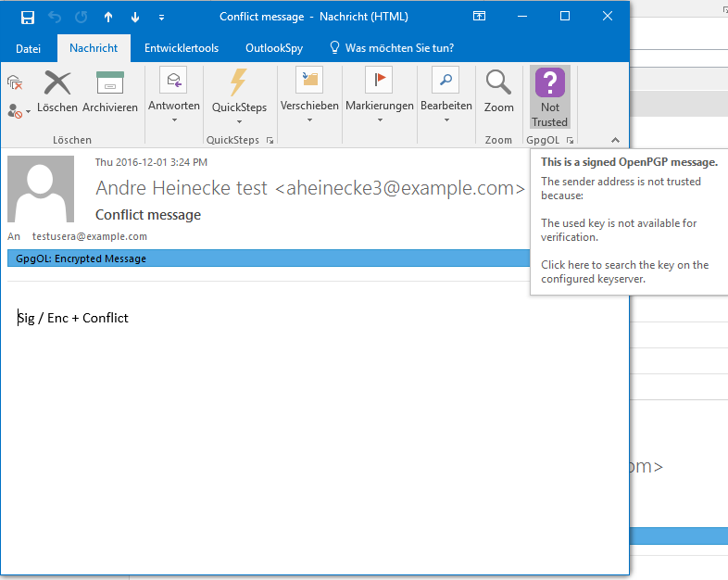Go to next item with down arrow
Screen dimensions: 728x580
[x=135, y=17]
